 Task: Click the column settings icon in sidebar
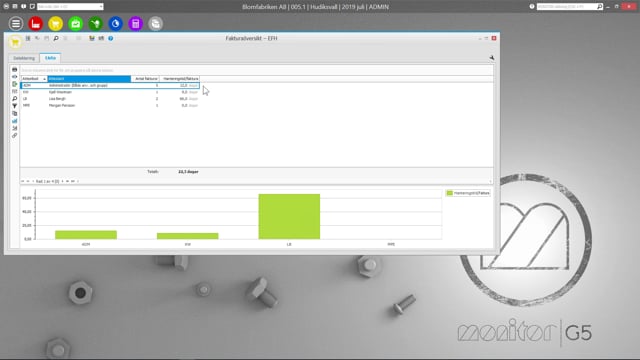(x=15, y=91)
